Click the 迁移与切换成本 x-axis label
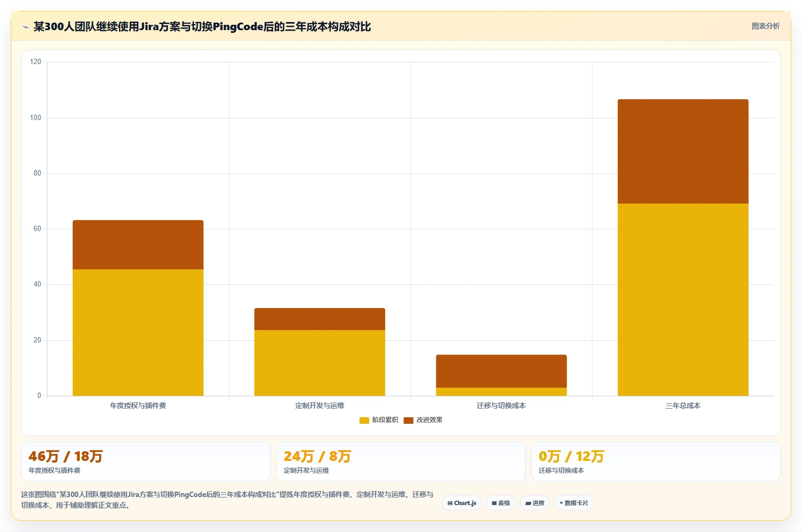The image size is (802, 532). pyautogui.click(x=501, y=405)
